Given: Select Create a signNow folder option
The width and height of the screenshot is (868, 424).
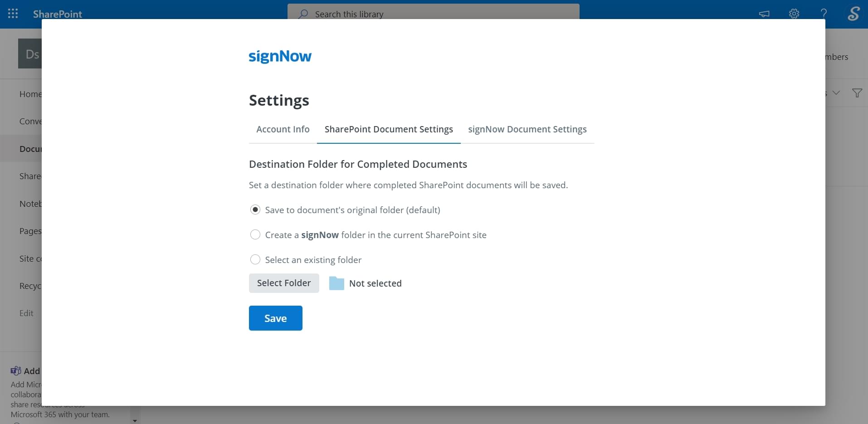Looking at the screenshot, I should coord(255,234).
